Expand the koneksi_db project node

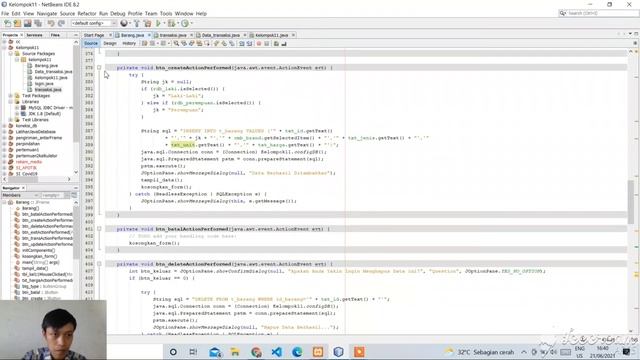[x=4, y=126]
